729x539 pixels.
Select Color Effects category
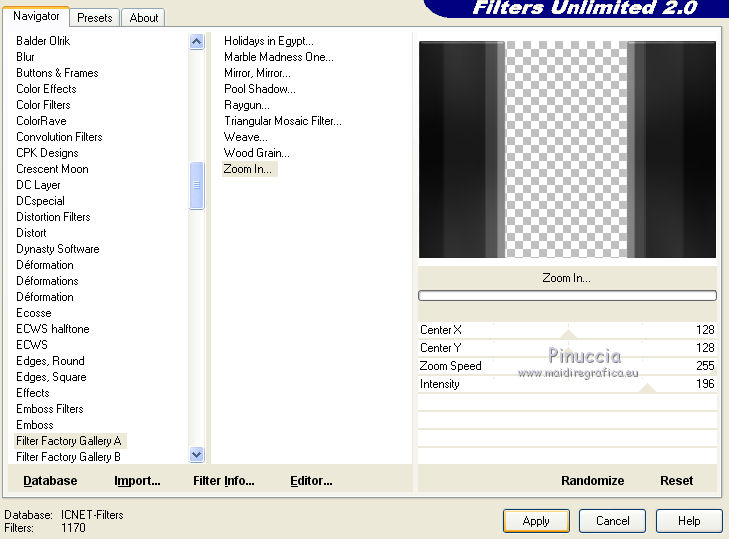pos(46,89)
